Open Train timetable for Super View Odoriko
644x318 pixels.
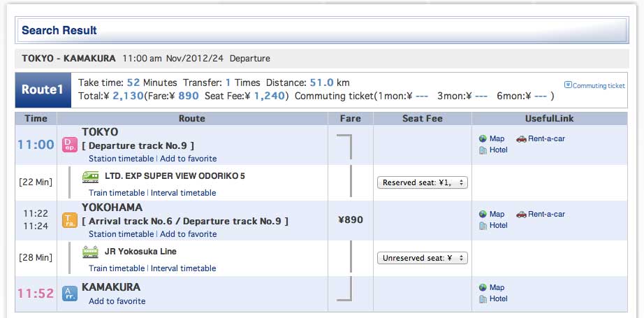(x=117, y=193)
